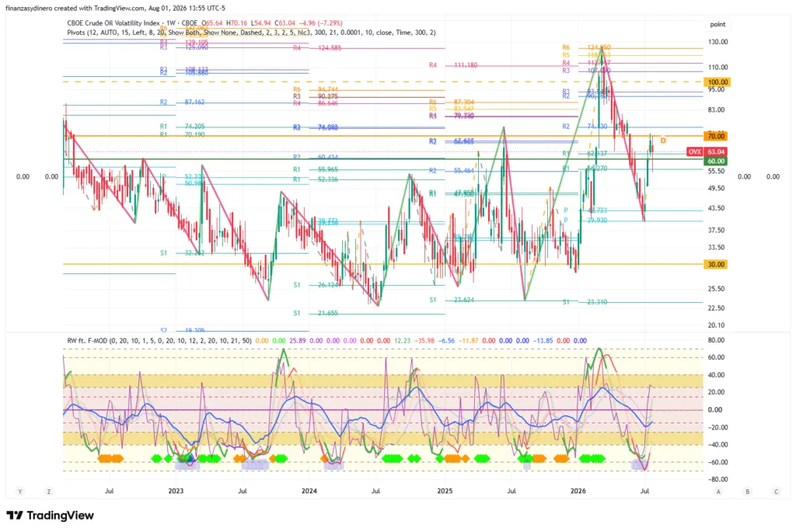Click the R1 70.190 pivot label

(x=182, y=135)
